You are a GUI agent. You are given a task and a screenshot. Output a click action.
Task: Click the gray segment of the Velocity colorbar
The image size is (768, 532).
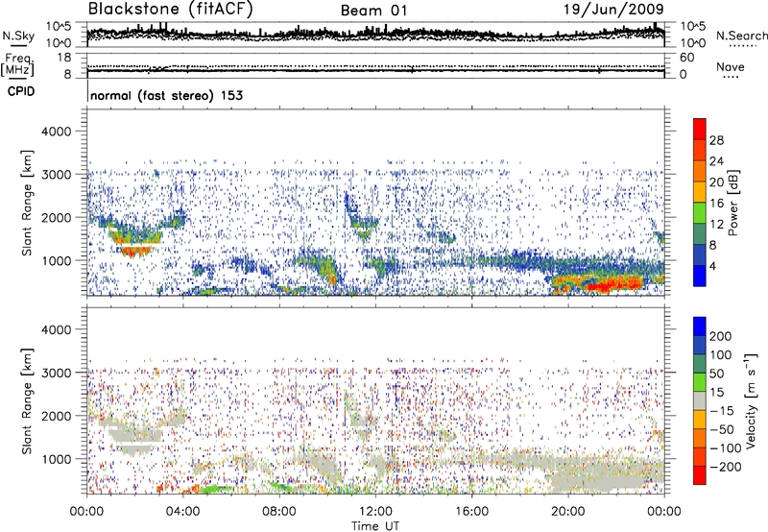[x=700, y=400]
